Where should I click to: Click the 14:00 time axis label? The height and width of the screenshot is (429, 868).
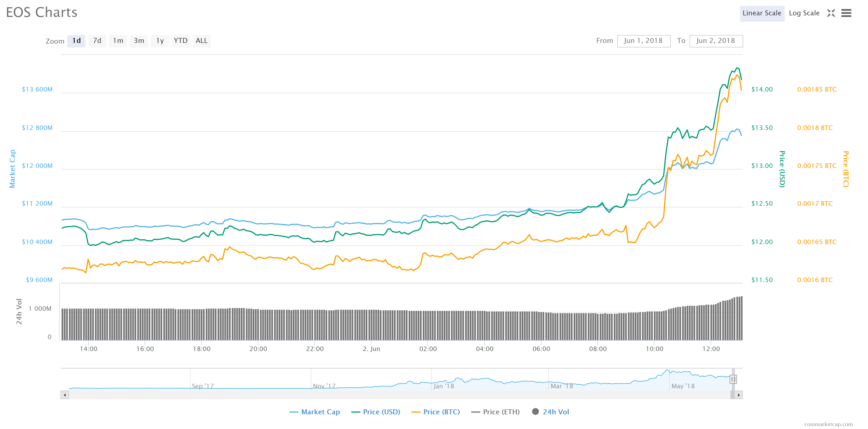click(88, 349)
